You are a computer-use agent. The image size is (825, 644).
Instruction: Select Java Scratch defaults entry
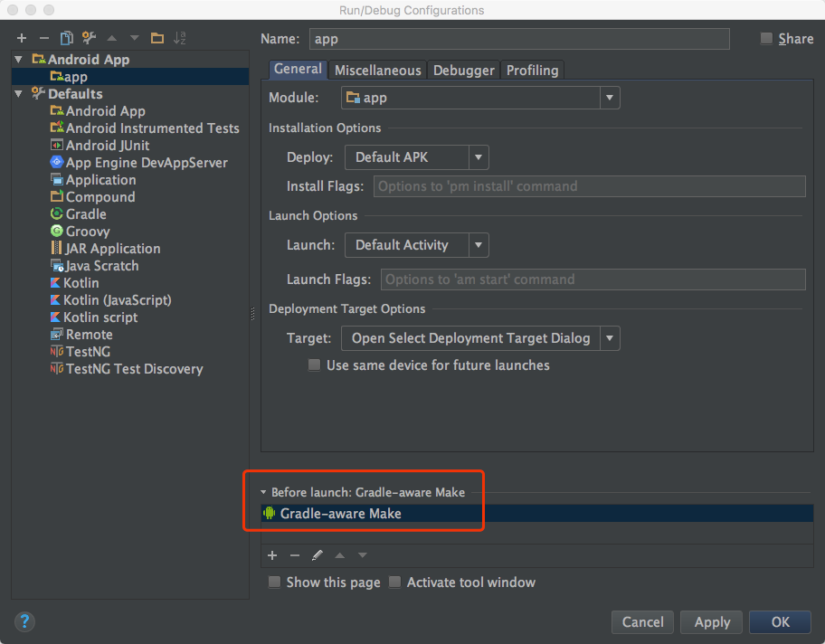tap(95, 265)
